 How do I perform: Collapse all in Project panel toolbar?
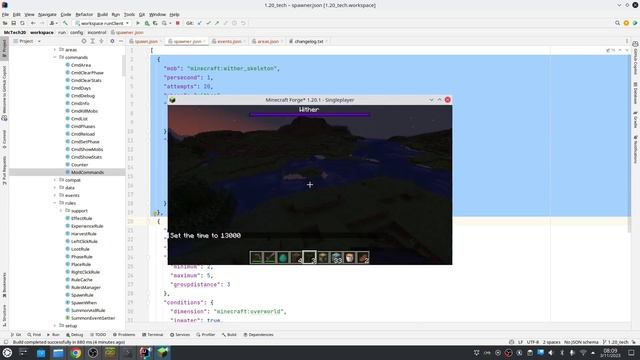click(101, 41)
